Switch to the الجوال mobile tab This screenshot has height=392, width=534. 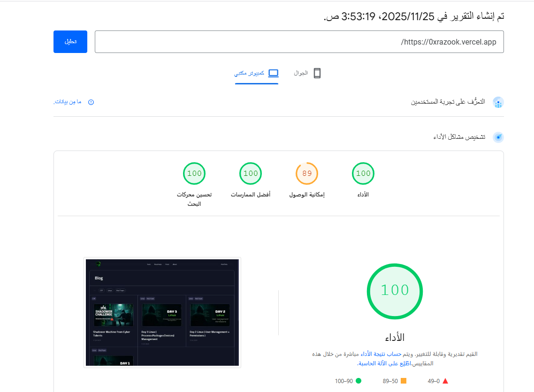click(307, 73)
